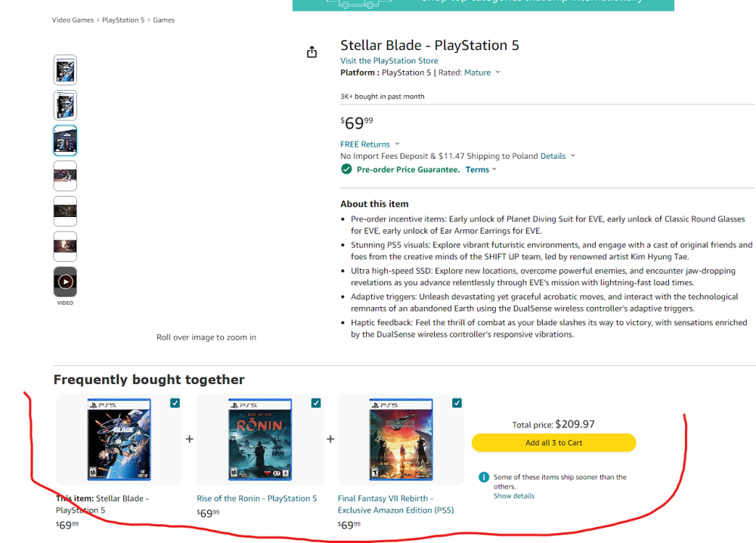Screen dimensions: 756x543
Task: Select the second product image thumbnail
Action: click(x=65, y=105)
